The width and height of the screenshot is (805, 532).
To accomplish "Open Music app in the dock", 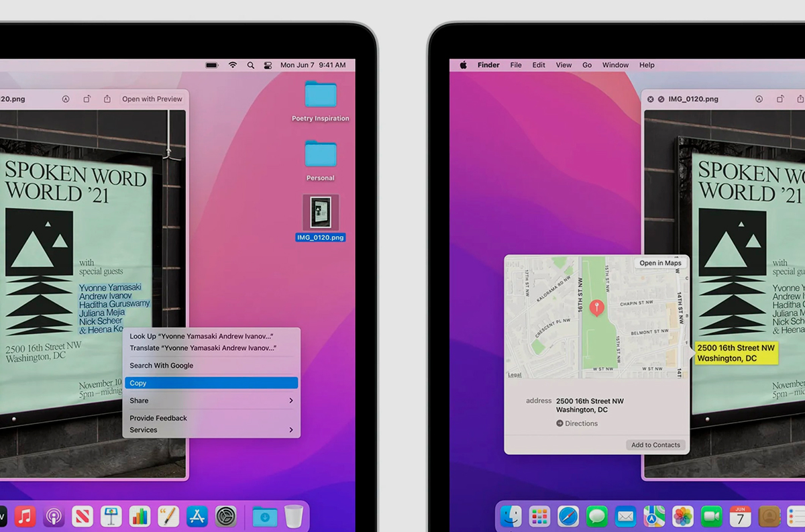I will 25,516.
